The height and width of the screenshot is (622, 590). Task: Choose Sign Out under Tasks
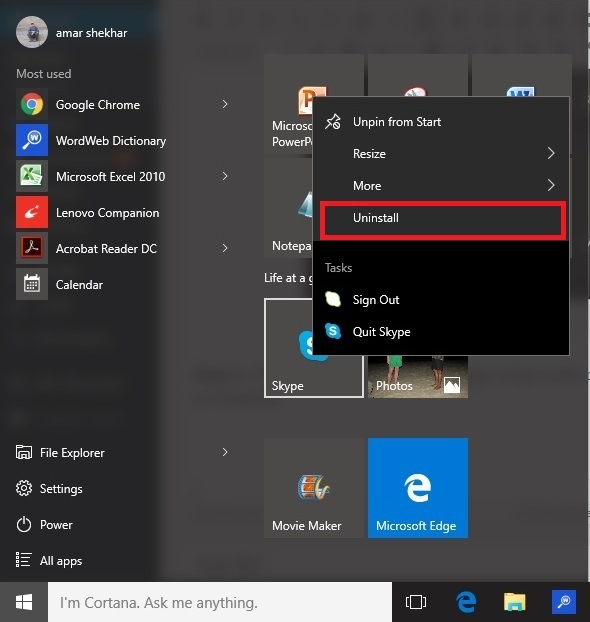pos(441,299)
